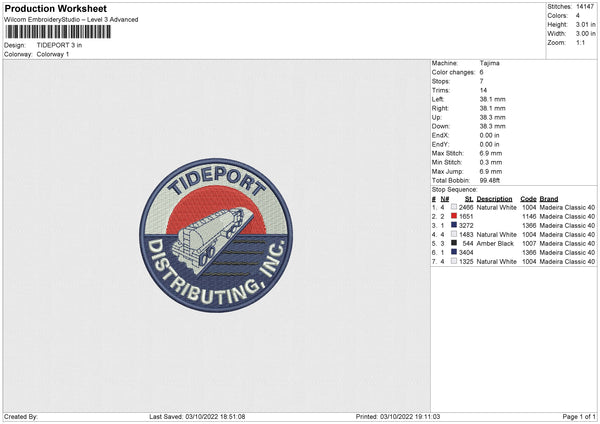Click 'Printed: 03/10/2022 19:11:03' footer text
600x424 pixels.
point(398,417)
